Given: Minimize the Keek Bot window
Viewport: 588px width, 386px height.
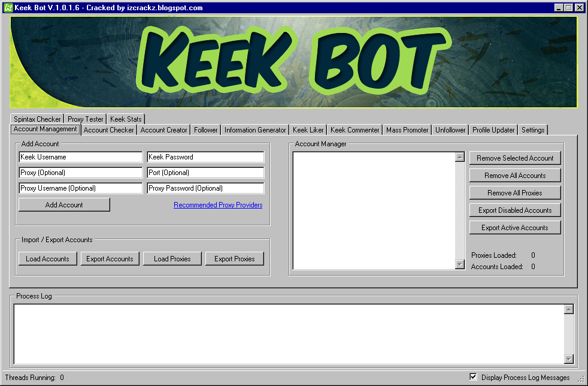Looking at the screenshot, I should pos(559,8).
